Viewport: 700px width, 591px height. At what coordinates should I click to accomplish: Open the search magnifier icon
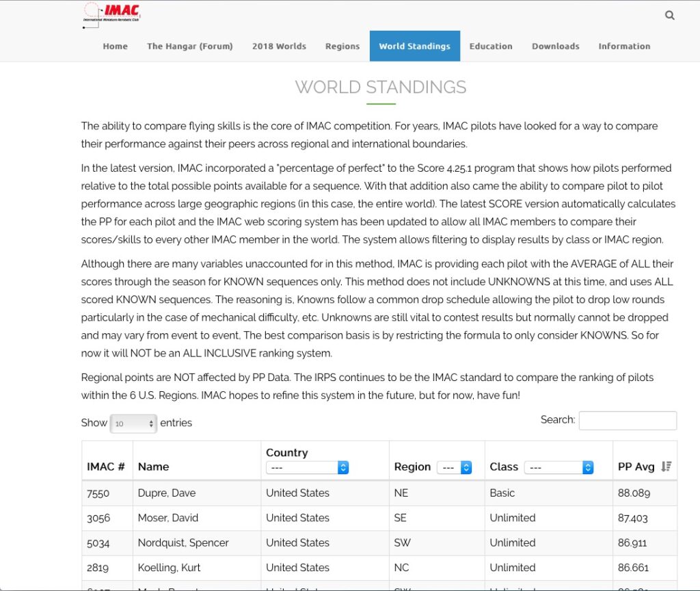670,15
